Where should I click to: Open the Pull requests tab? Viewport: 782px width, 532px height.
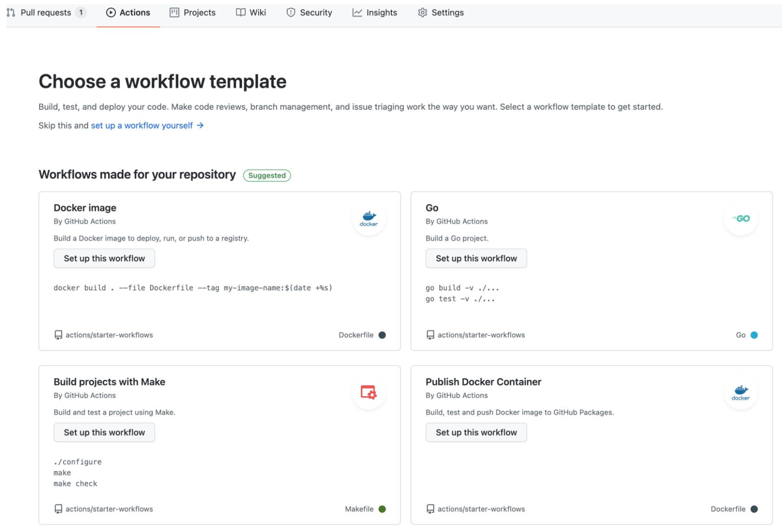click(x=46, y=13)
